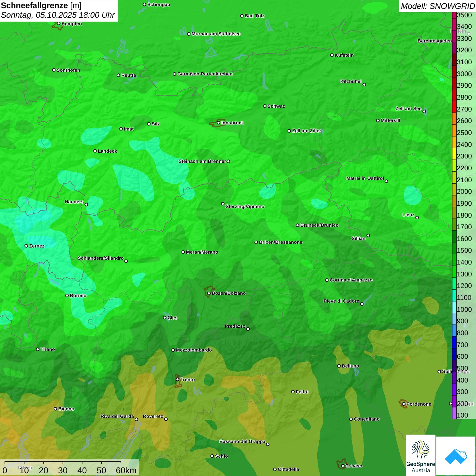Select the Pordenone label
This screenshot has width=476, height=476.
pyautogui.click(x=419, y=404)
